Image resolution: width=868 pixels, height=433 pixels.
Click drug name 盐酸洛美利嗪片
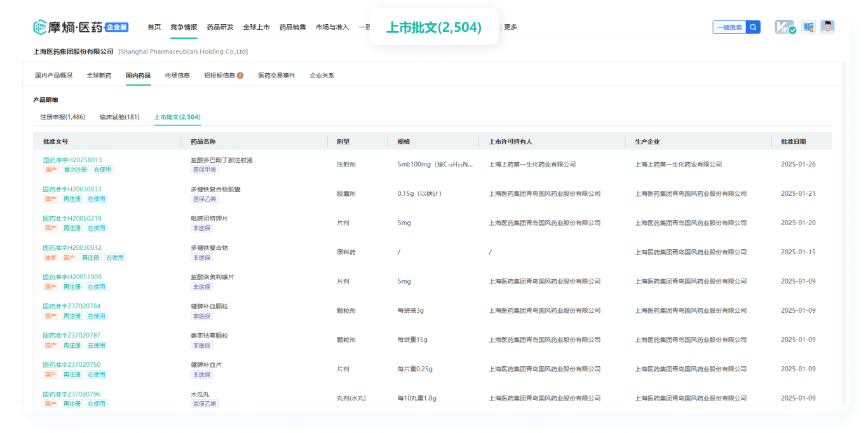(x=212, y=277)
